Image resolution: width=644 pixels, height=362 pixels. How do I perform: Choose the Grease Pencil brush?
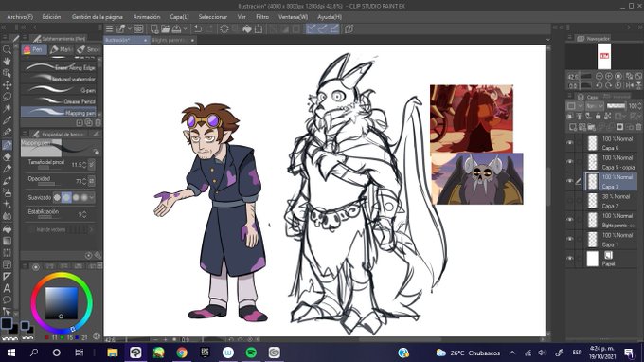(x=59, y=101)
